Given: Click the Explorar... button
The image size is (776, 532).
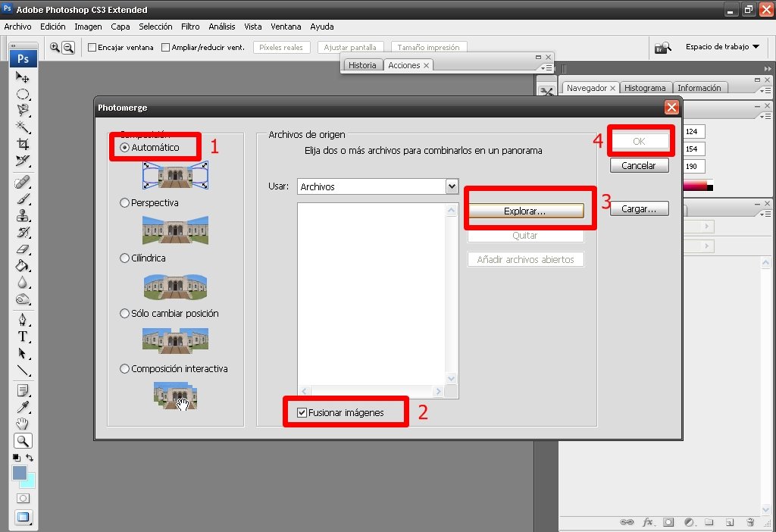Looking at the screenshot, I should 525,211.
